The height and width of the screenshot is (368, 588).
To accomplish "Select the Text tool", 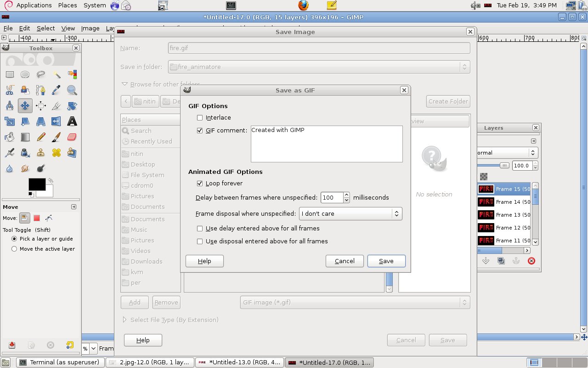I will click(72, 121).
